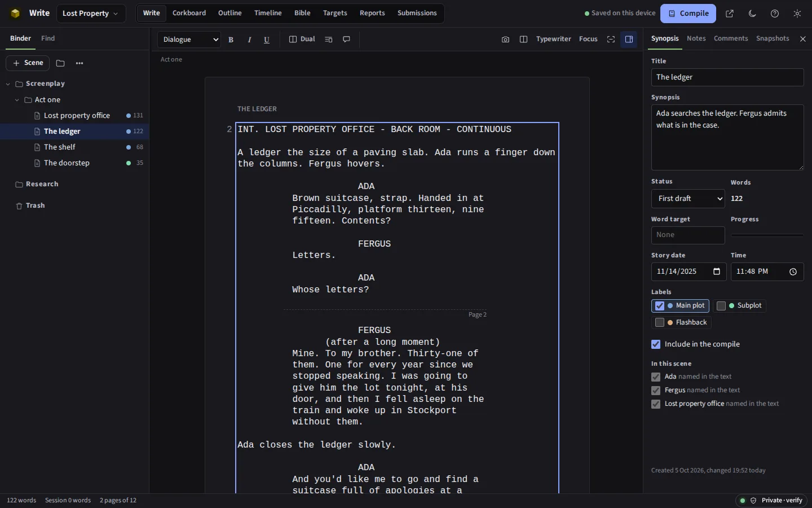
Task: Open the Comments inspector tab
Action: tap(731, 38)
